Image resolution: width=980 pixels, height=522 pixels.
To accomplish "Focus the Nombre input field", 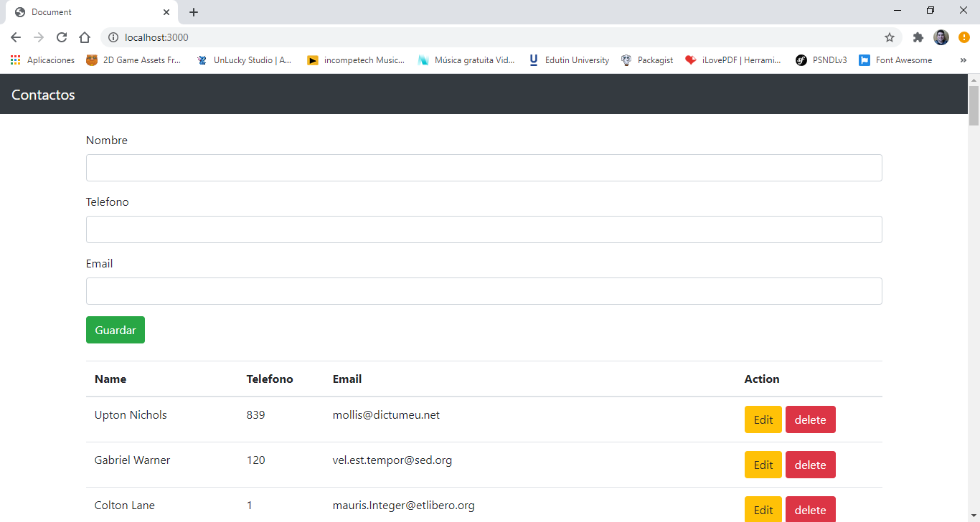I will coord(484,168).
